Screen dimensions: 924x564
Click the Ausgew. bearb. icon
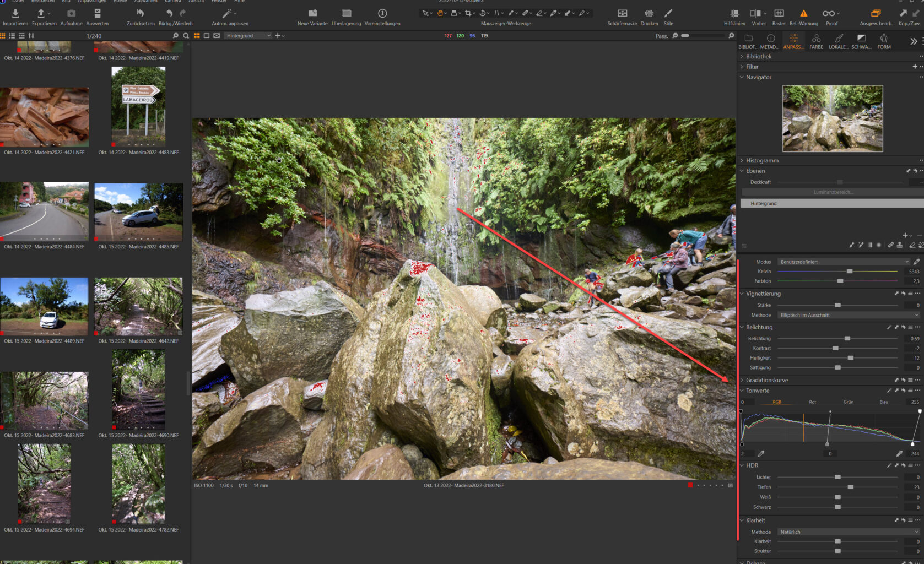(876, 13)
